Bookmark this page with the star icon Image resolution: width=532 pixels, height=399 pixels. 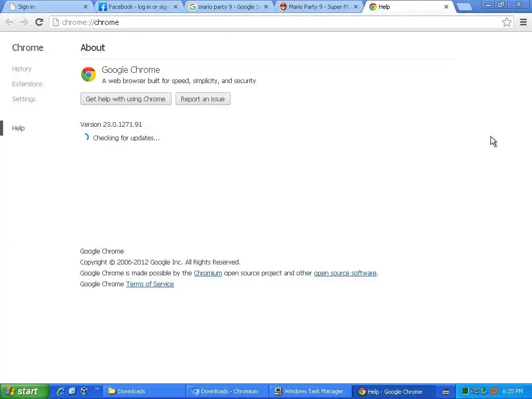point(507,22)
